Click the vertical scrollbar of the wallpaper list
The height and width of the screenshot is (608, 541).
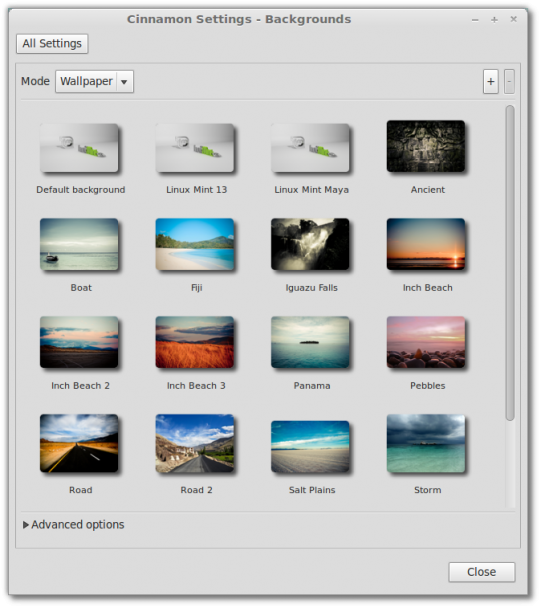point(510,263)
